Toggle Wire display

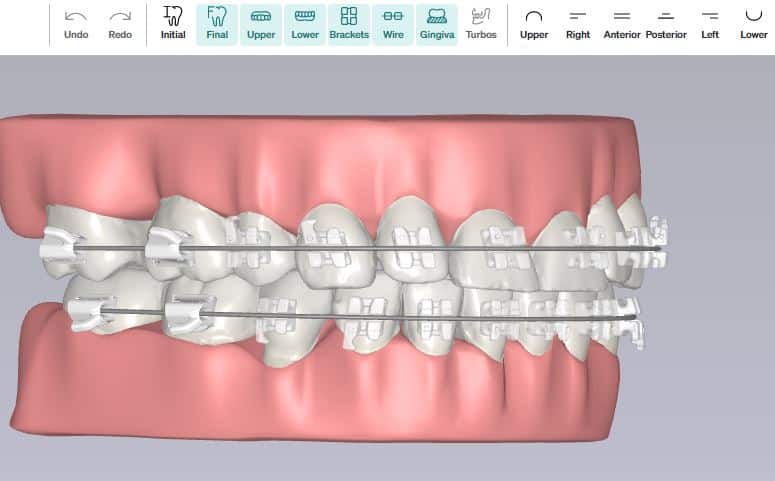393,24
